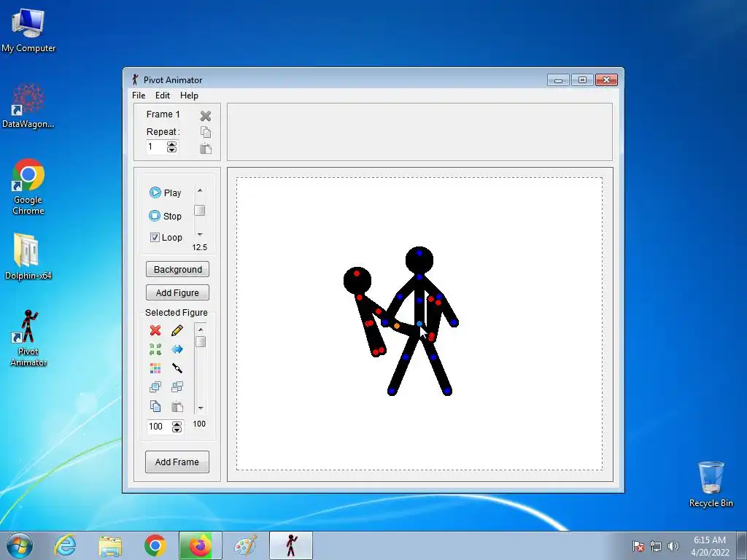Click the network tray icon
Screen dimensions: 747x560
[x=656, y=546]
